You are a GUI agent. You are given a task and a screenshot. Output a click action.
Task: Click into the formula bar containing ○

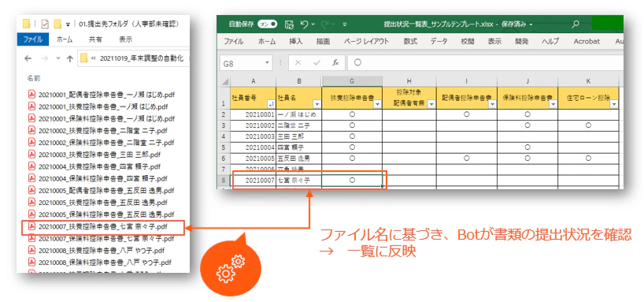pyautogui.click(x=485, y=62)
